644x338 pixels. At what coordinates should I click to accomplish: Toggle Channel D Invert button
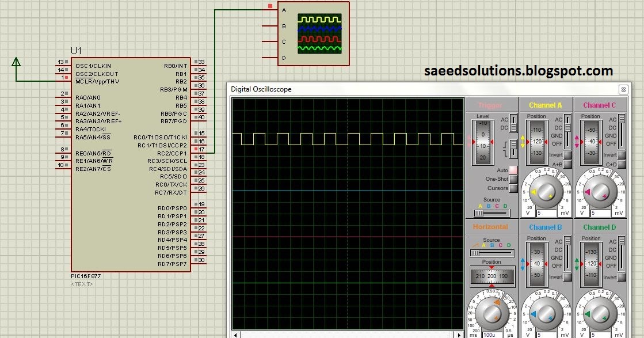[622, 277]
